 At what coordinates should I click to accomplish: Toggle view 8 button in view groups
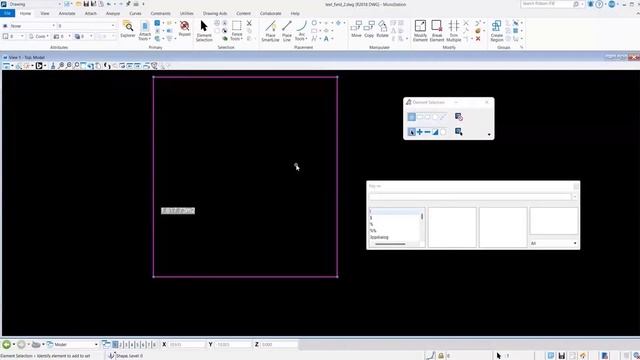[154, 345]
